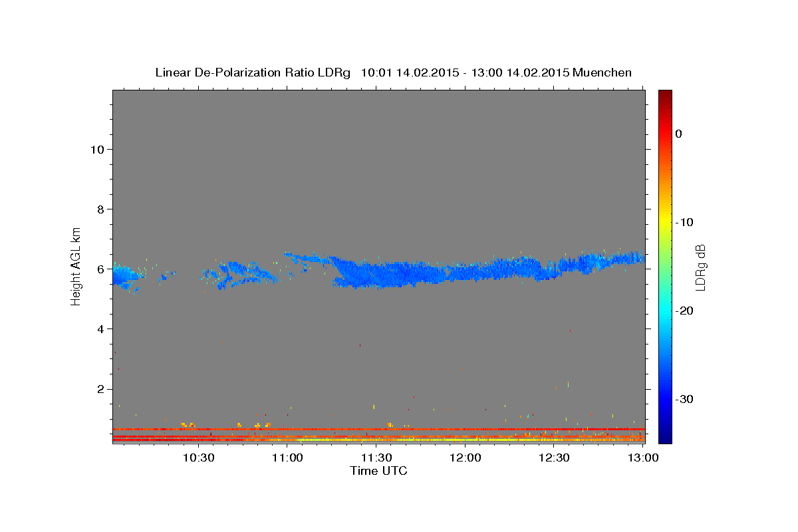The image size is (798, 532).
Task: Click the colorbar value label -10
Action: pyautogui.click(x=685, y=222)
